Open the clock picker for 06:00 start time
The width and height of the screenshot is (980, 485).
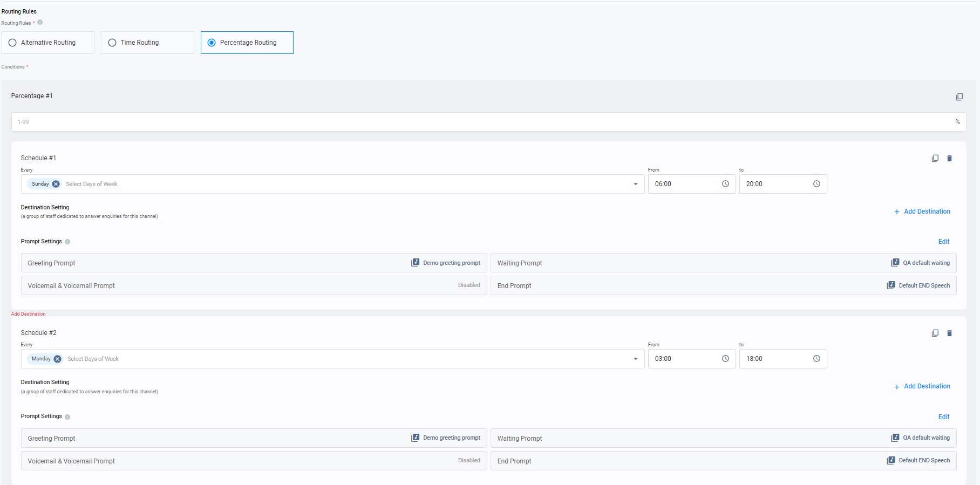tap(725, 184)
